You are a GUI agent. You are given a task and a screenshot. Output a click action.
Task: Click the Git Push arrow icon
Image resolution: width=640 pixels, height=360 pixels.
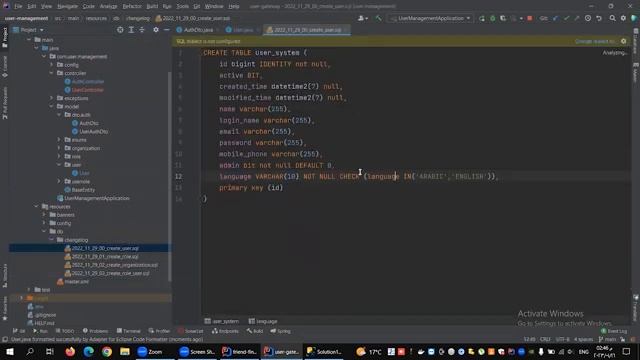577,18
